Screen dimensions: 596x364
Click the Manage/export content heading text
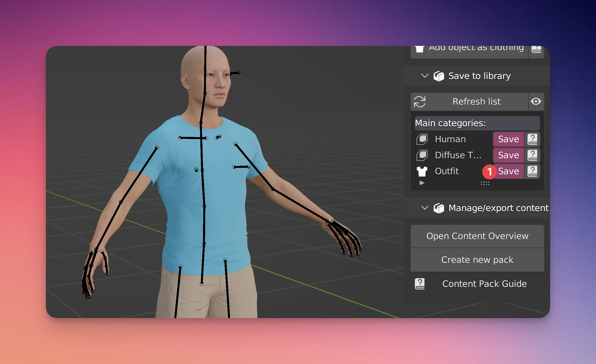point(498,208)
